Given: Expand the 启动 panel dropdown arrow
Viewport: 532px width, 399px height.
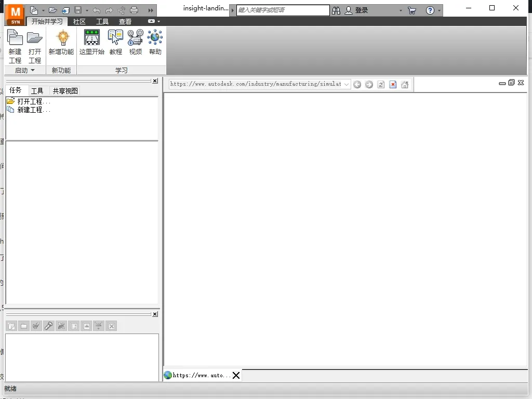Looking at the screenshot, I should tap(33, 71).
